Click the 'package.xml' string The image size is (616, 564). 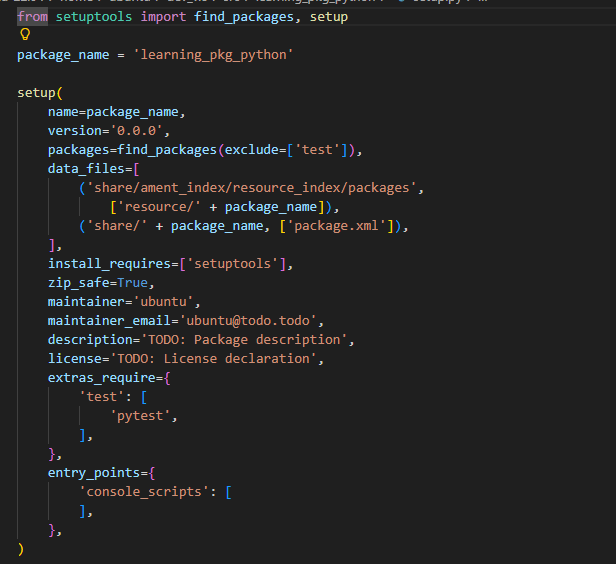[x=336, y=226]
